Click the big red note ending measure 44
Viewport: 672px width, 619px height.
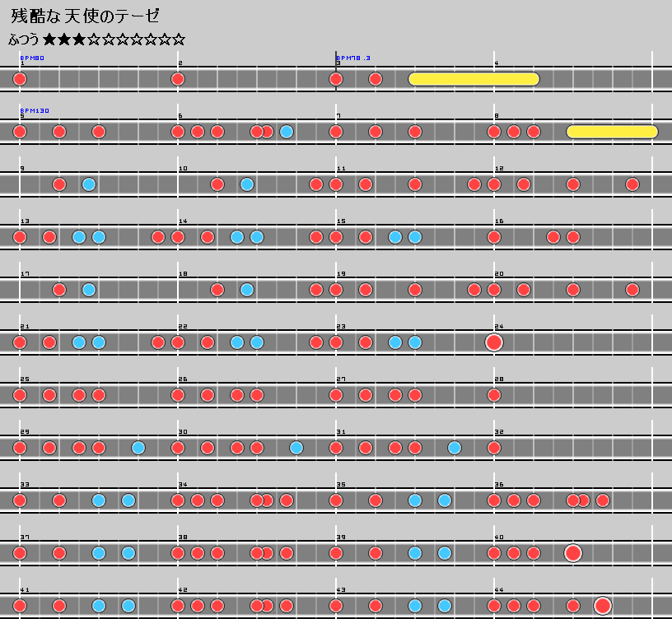[x=603, y=606]
